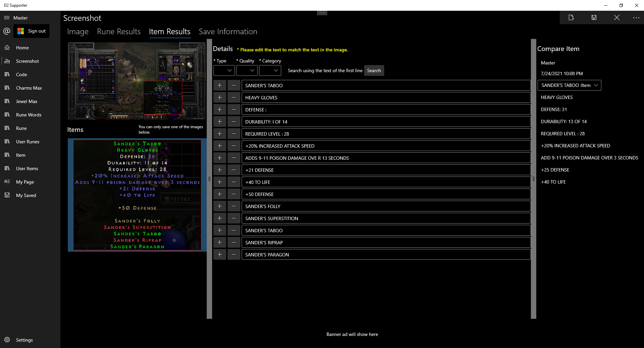This screenshot has width=644, height=348.
Task: Switch to the Image tab
Action: (78, 32)
